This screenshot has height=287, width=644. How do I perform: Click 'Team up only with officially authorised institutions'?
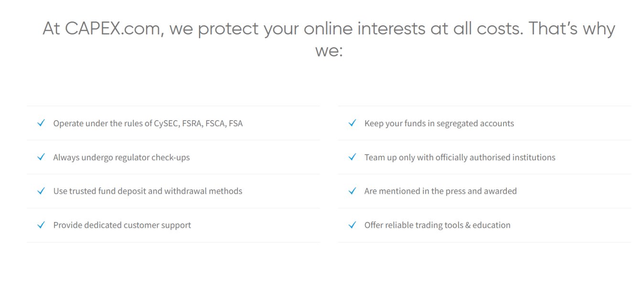click(460, 157)
